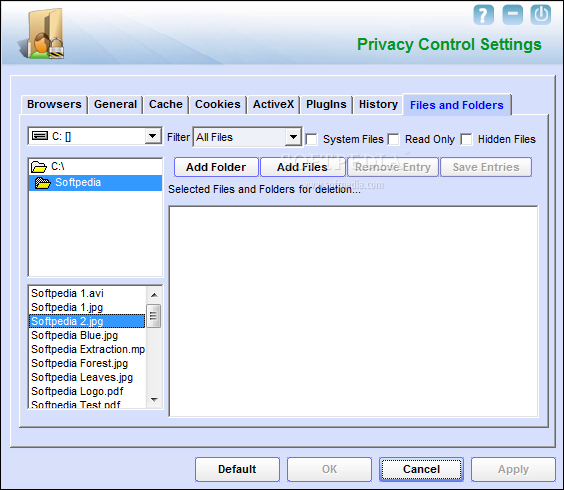Minimize the Privacy Control Settings window
Viewport: 564px width, 490px height.
512,15
